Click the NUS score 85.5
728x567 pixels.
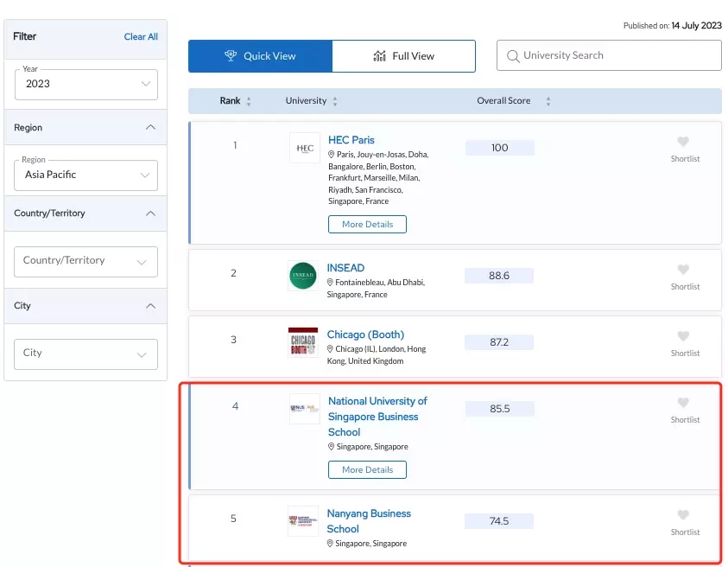coord(499,409)
